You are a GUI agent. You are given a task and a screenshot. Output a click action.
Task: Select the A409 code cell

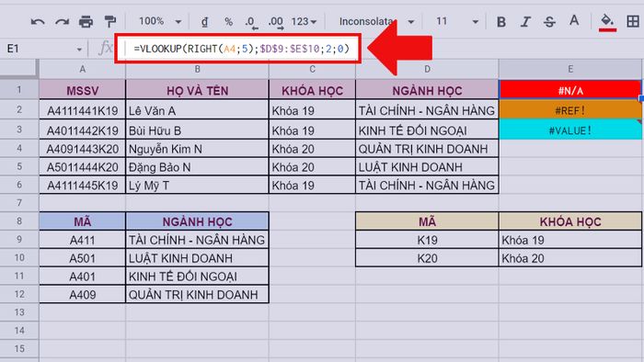pyautogui.click(x=83, y=294)
